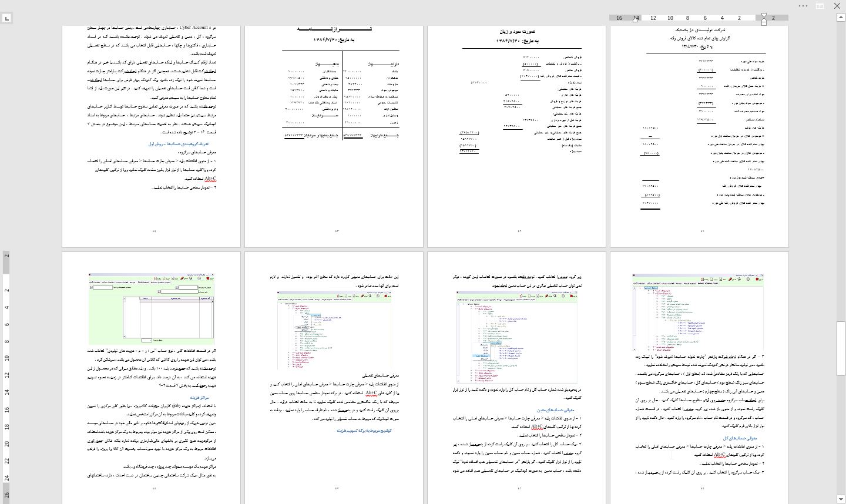Close the window with the X icon
The width and height of the screenshot is (846, 504).
tap(837, 6)
